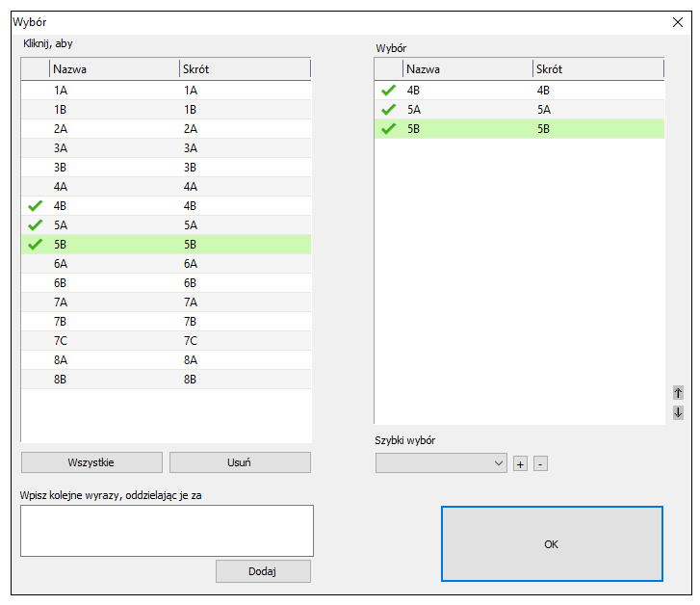
Task: Click the text field for entering expressions
Action: point(167,531)
